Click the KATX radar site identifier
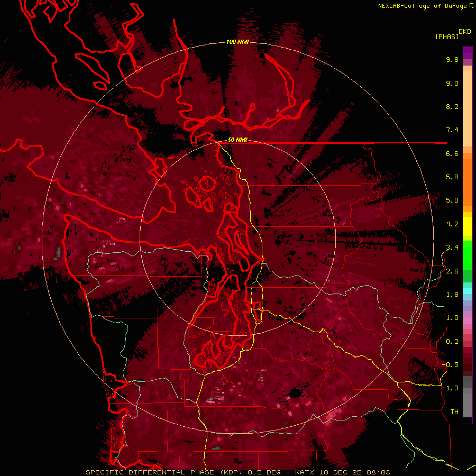 click(305, 472)
